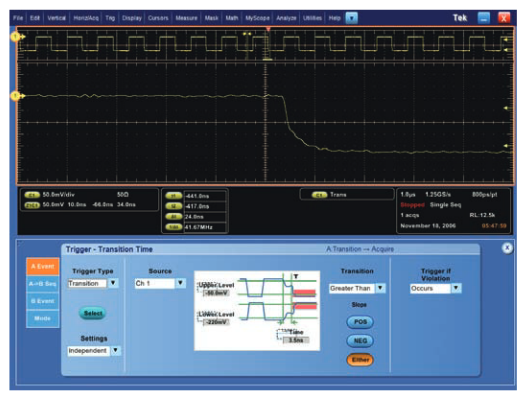
Task: Open the Help menu
Action: click(x=334, y=18)
